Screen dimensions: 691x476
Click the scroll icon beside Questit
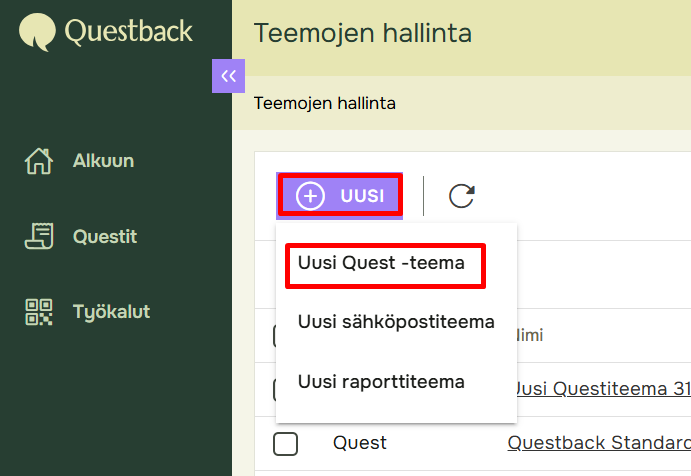click(x=38, y=237)
